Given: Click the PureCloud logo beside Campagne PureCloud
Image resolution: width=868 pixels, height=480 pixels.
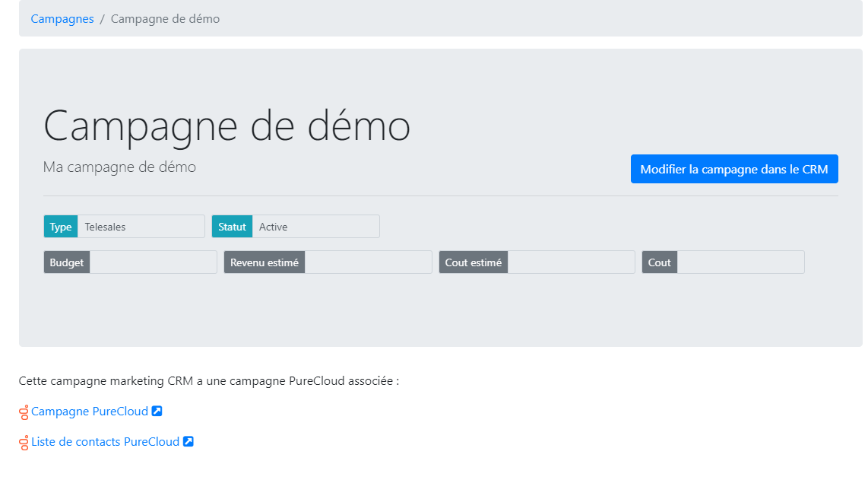Looking at the screenshot, I should [x=24, y=412].
